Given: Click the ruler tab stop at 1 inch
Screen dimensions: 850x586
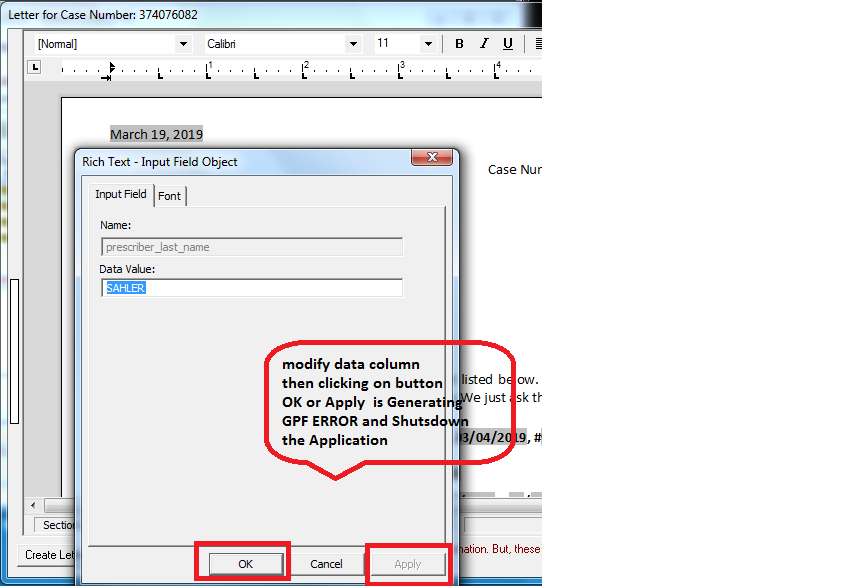Looking at the screenshot, I should coord(208,69).
